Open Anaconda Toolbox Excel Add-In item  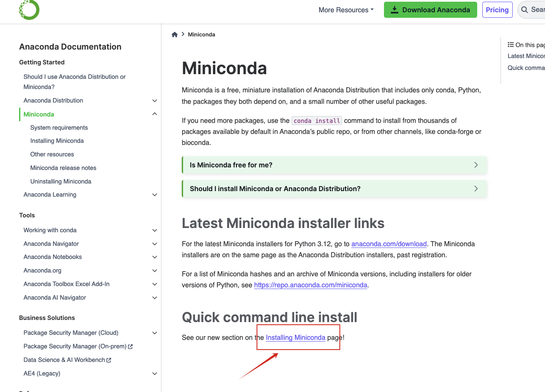point(67,284)
